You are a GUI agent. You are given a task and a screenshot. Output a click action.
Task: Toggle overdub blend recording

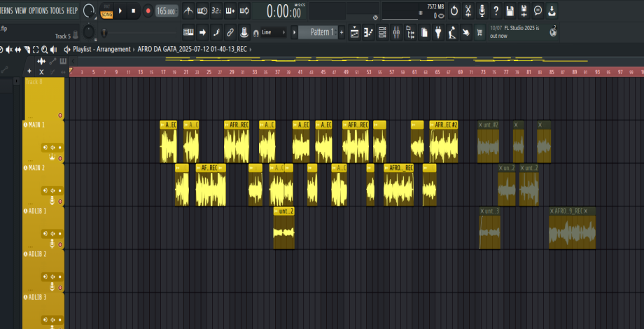click(x=230, y=11)
